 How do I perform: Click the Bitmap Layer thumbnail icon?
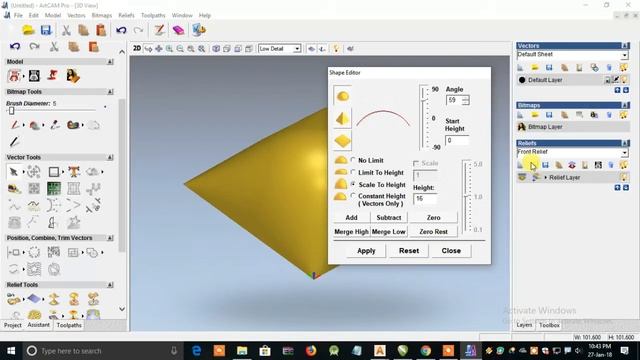(522, 127)
